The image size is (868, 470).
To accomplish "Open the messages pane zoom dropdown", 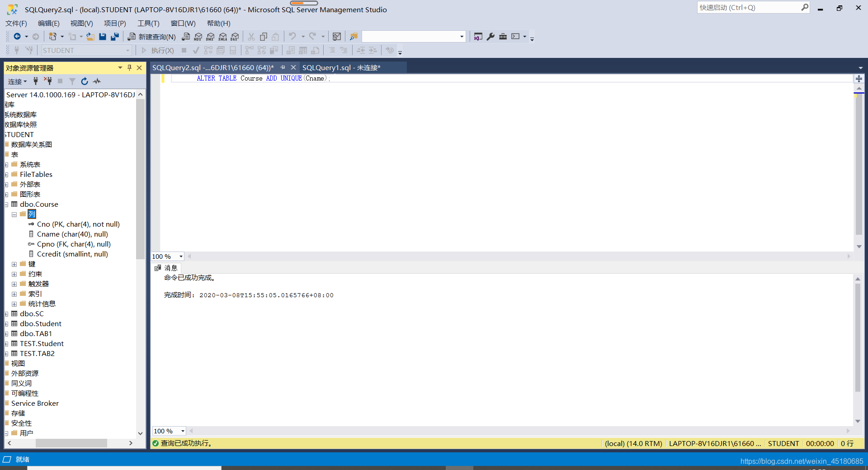I will pyautogui.click(x=183, y=431).
